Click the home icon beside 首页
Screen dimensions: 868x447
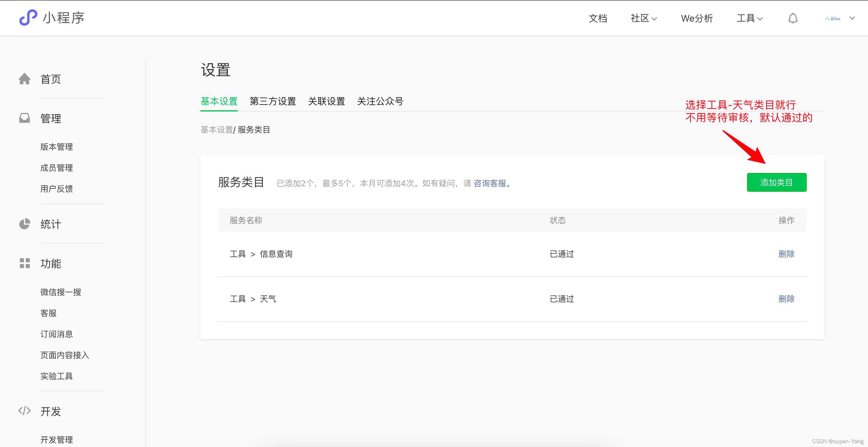click(25, 79)
